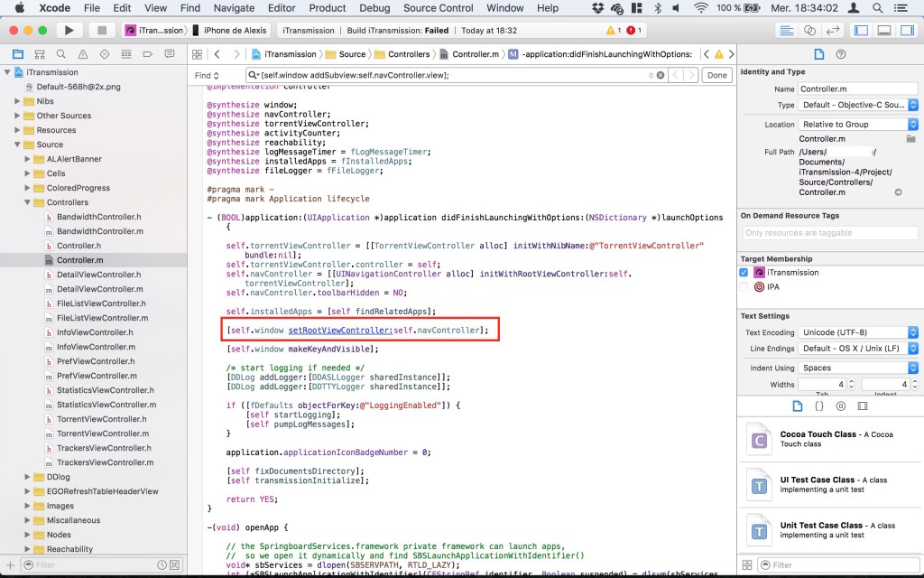Expand the Nibs group

pyautogui.click(x=17, y=101)
